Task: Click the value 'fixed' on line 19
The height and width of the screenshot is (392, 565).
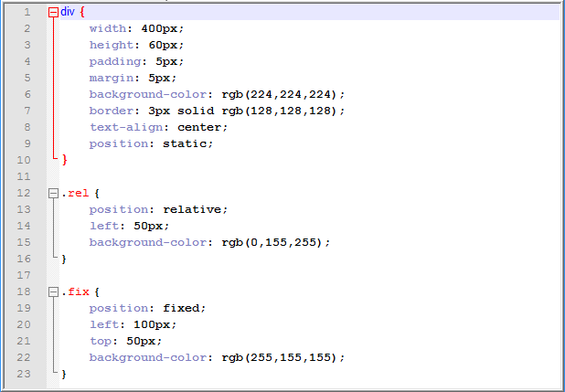Action: (x=181, y=308)
